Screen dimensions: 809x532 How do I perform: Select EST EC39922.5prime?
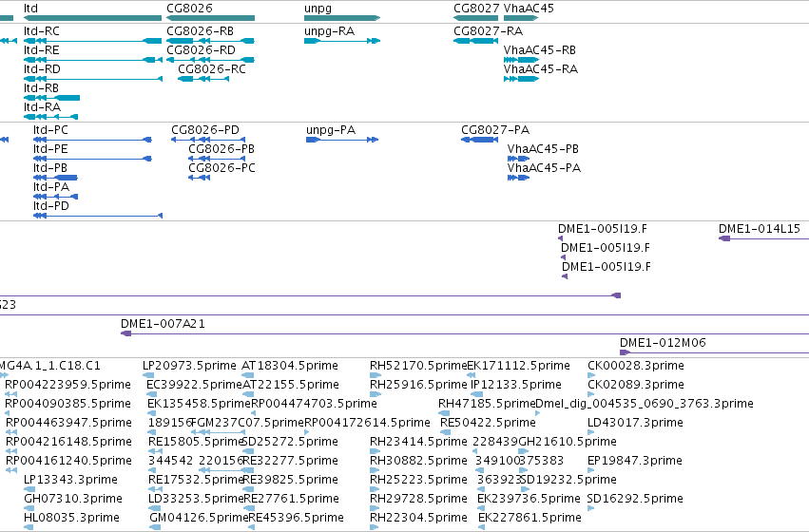[195, 385]
